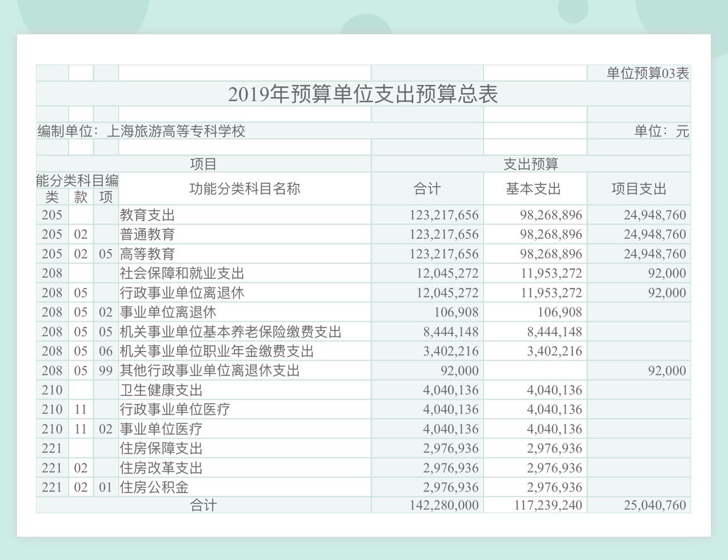The height and width of the screenshot is (560, 728).
Task: Select the 款 sub-header cell
Action: click(x=81, y=197)
